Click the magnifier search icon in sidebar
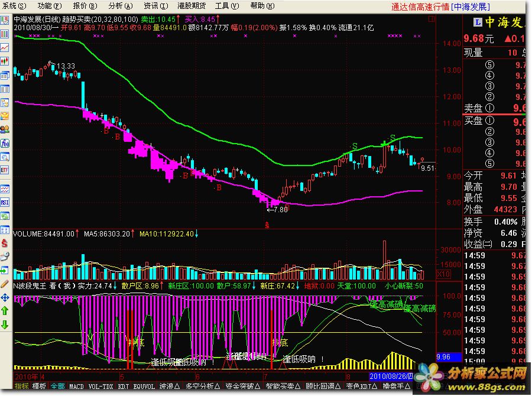Viewport: 532px width, 396px height. [5, 157]
